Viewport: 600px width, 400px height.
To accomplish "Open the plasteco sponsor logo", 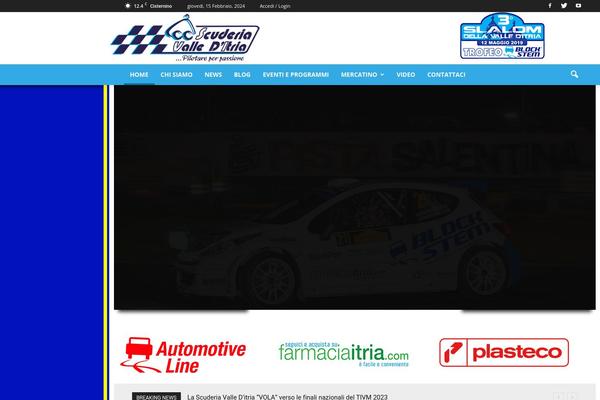I will (x=504, y=353).
